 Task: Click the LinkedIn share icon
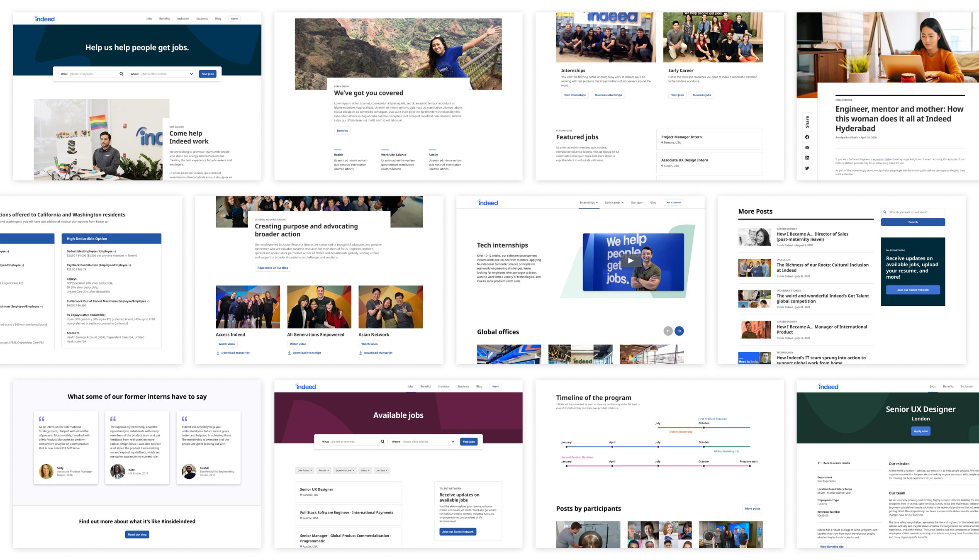pos(807,158)
